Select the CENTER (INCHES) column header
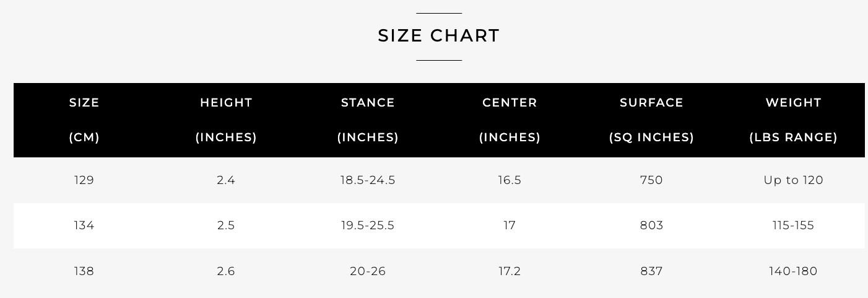The image size is (868, 298). [x=510, y=120]
